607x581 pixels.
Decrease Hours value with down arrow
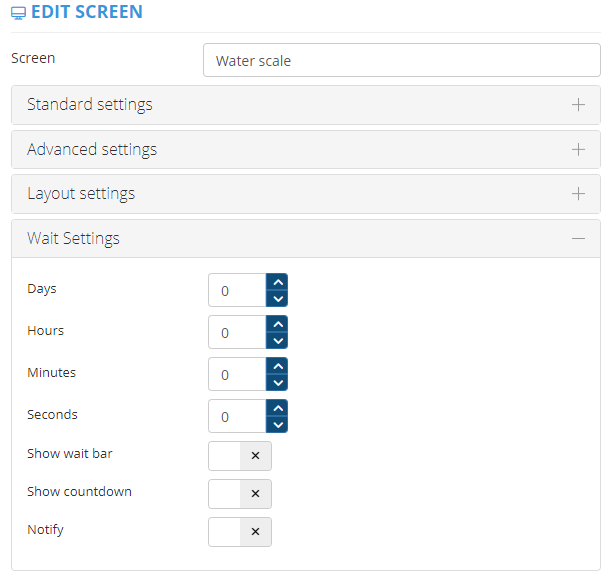point(278,340)
